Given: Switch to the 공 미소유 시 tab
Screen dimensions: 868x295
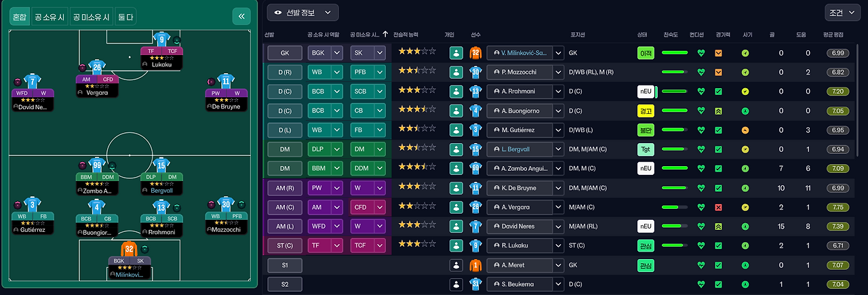Looking at the screenshot, I should pyautogui.click(x=91, y=17).
